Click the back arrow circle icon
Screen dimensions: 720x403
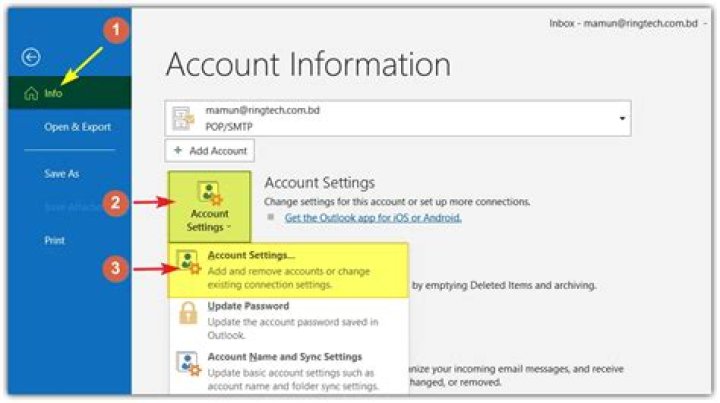click(x=31, y=57)
